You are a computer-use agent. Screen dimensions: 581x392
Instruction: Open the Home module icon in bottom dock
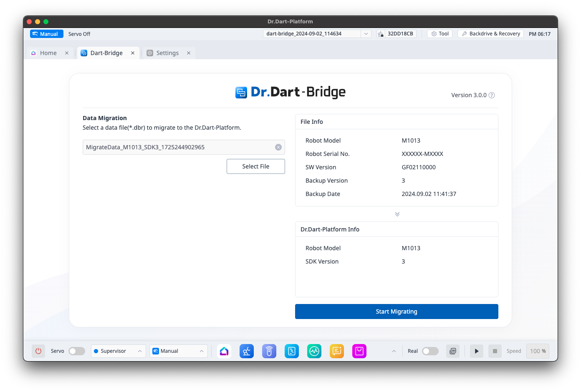(224, 351)
